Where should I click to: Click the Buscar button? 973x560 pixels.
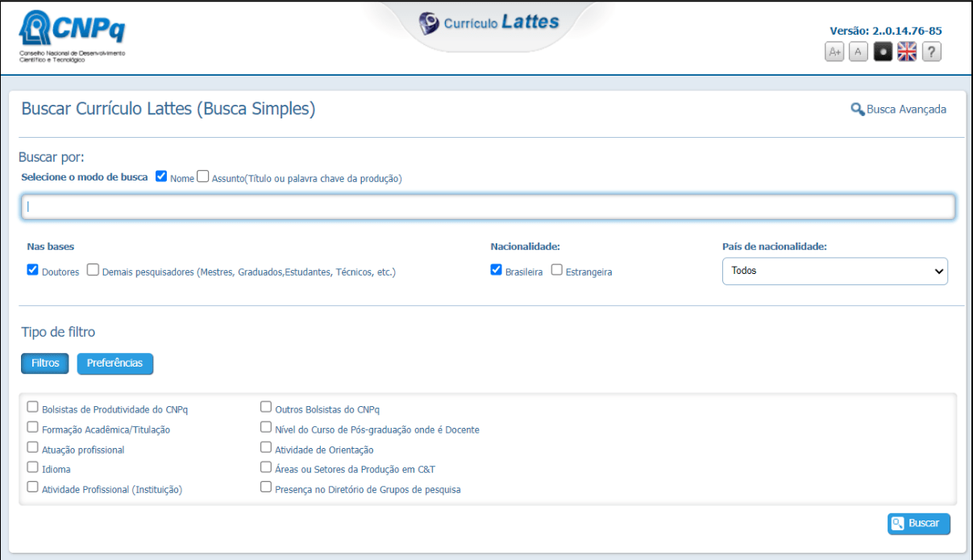tap(919, 524)
